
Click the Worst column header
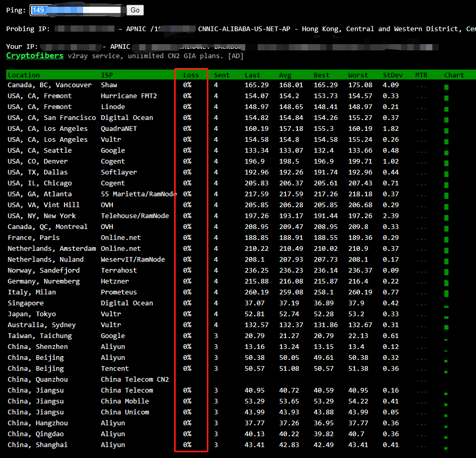click(x=358, y=75)
